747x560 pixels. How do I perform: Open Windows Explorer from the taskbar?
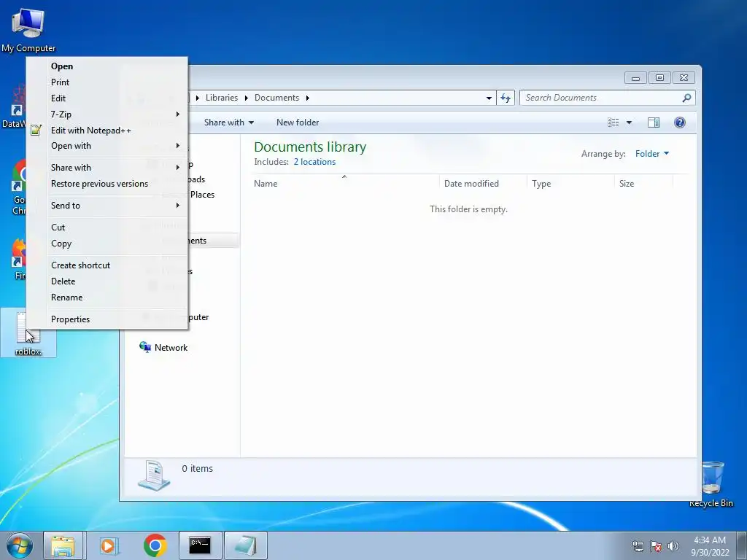point(63,545)
